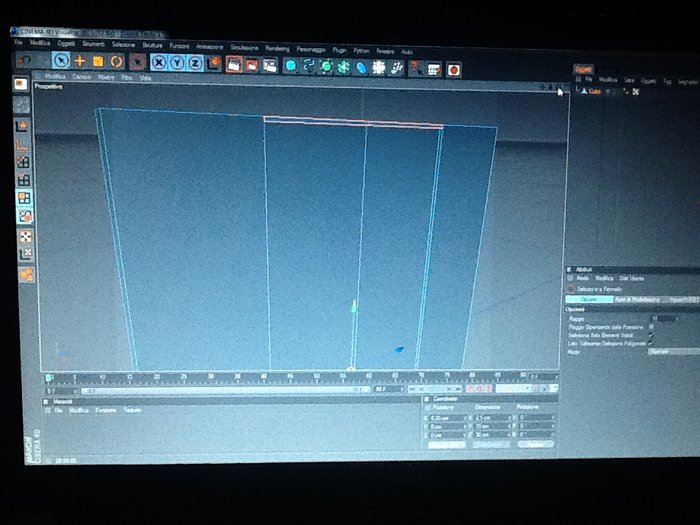Open the Rendering main menu

277,48
